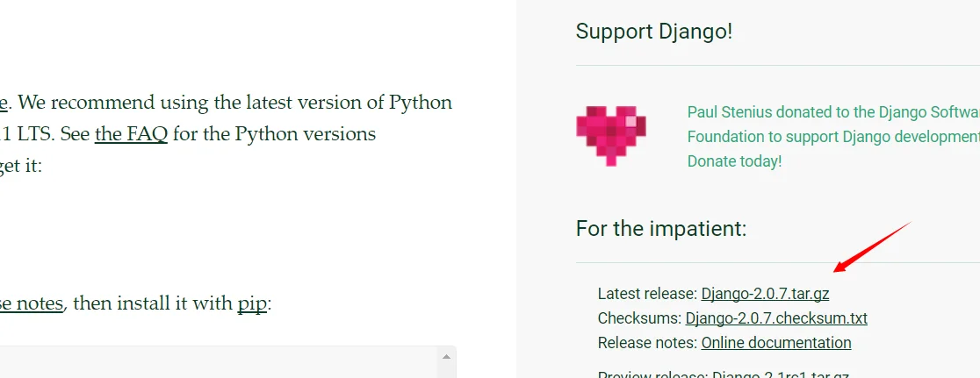Screen dimensions: 980x378
Task: Click the Release notes: label text
Action: [647, 342]
